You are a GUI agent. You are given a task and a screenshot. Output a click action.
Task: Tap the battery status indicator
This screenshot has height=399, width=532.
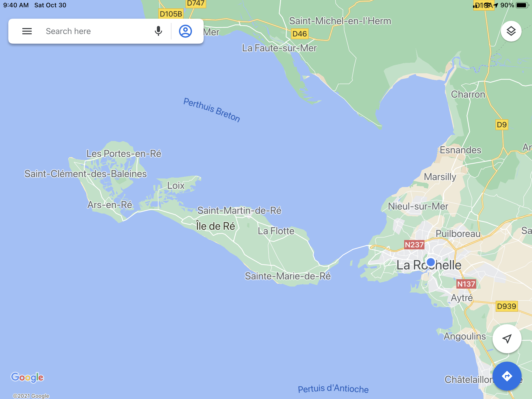click(x=522, y=5)
